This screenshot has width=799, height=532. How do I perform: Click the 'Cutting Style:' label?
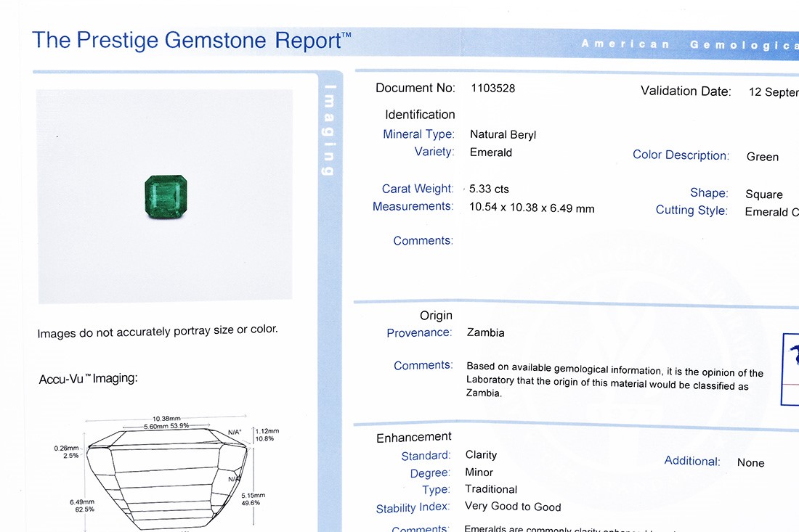(x=691, y=210)
